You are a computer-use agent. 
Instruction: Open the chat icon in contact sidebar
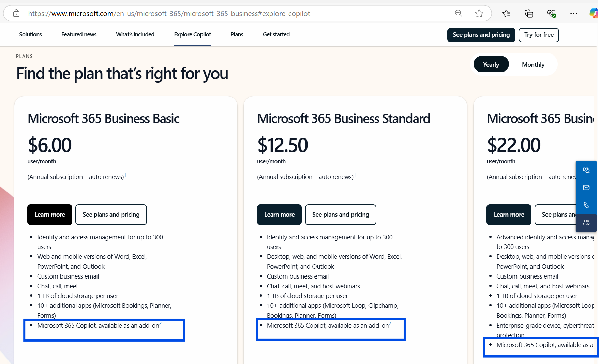[586, 170]
